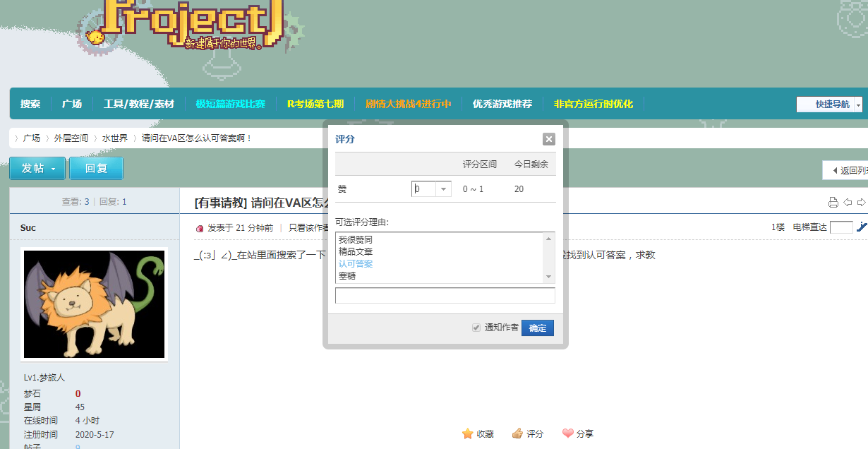The image size is (868, 449).
Task: Click the reason list scroll-down arrow
Action: point(548,277)
